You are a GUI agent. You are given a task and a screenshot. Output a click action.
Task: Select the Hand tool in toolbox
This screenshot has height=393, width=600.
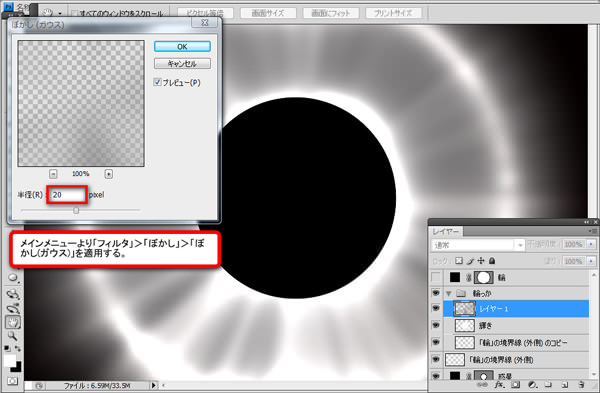13,323
